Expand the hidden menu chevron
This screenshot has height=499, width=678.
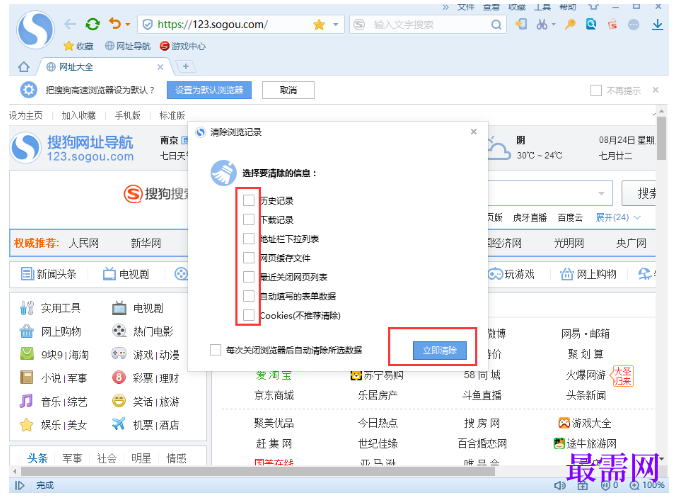point(445,6)
